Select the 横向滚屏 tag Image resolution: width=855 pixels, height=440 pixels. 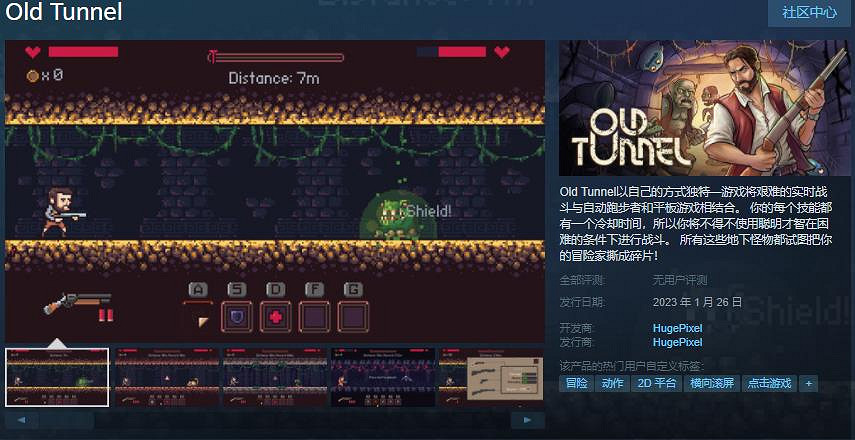(712, 383)
